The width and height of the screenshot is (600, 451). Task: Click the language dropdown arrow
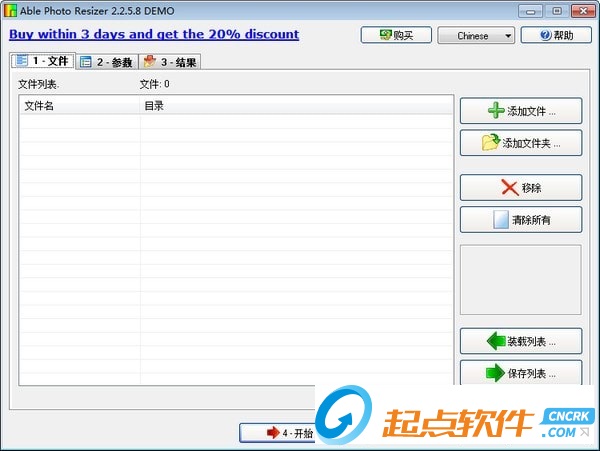coord(508,36)
